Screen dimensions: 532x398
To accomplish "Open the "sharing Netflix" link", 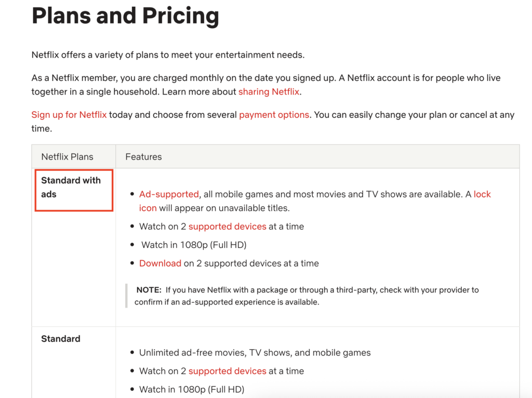I will pos(269,92).
